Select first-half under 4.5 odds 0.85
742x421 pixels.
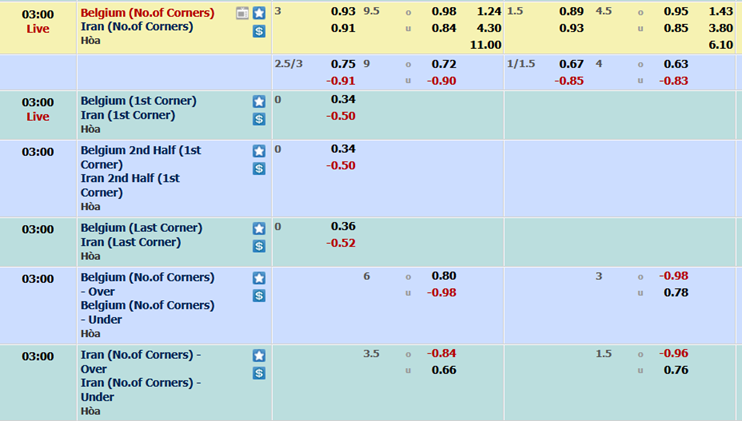[676, 28]
